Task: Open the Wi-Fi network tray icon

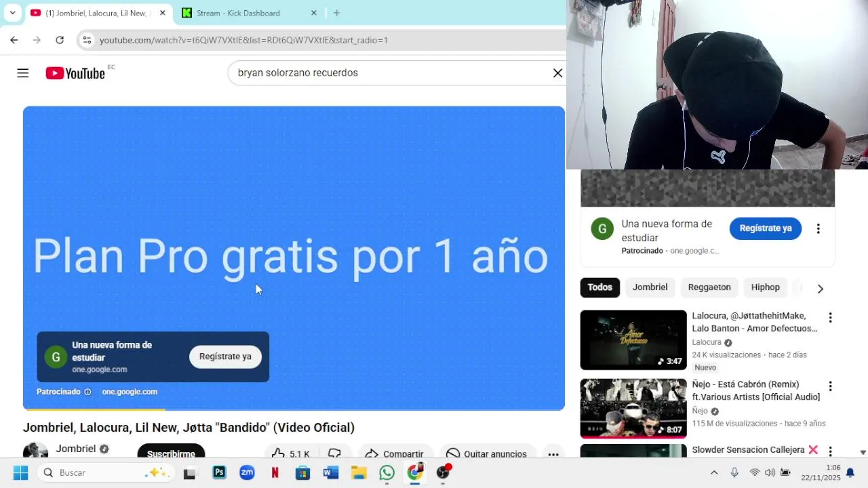Action: point(754,472)
